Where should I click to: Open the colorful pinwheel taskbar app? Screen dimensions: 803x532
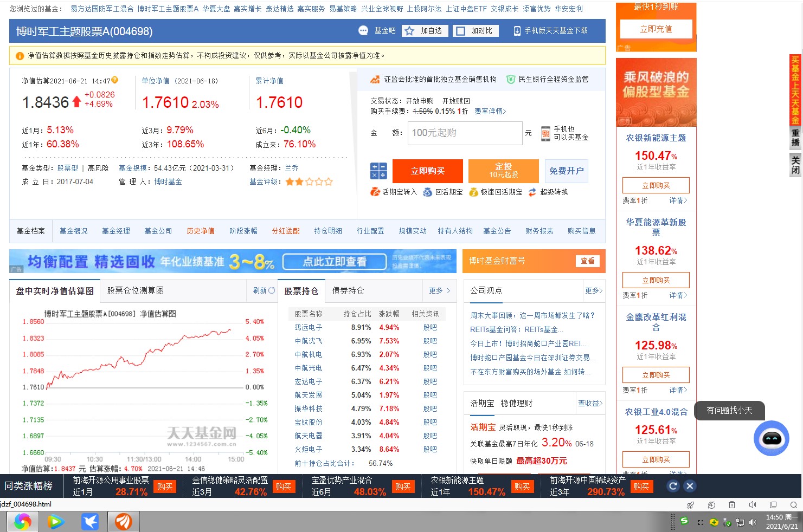tap(23, 522)
